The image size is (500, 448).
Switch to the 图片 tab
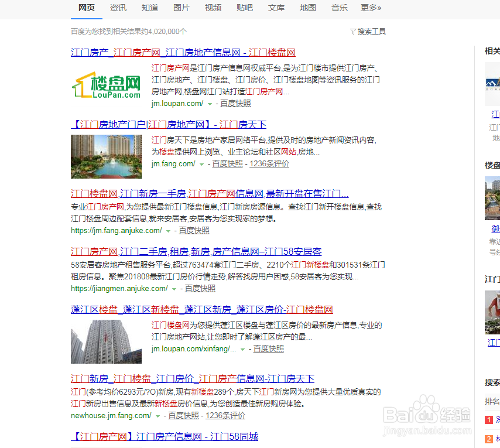coord(181,8)
